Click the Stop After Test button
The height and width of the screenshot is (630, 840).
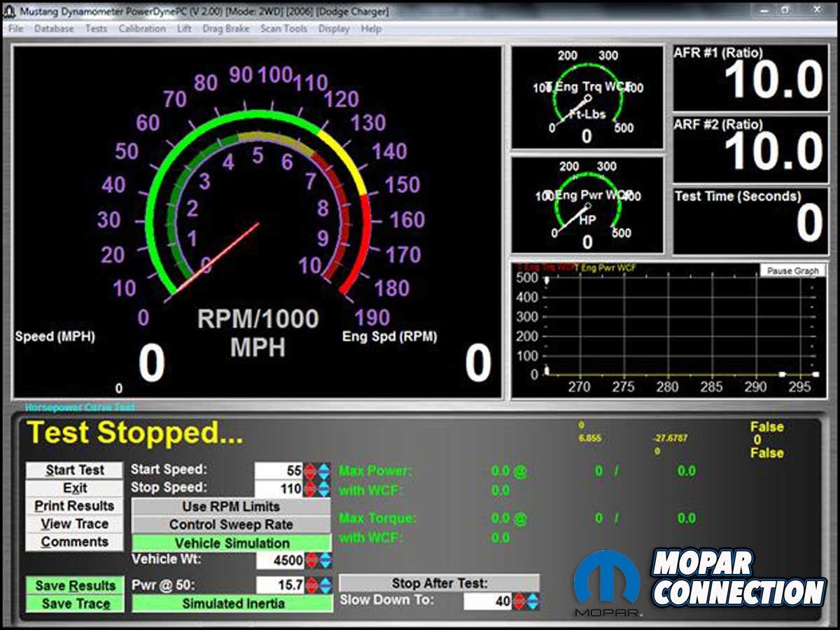click(x=439, y=582)
